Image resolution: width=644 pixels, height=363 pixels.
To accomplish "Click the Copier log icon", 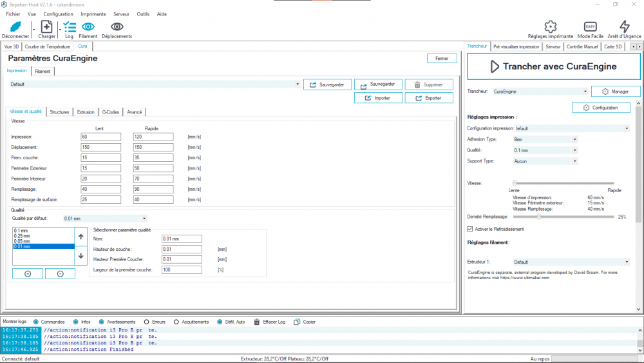I will [296, 322].
